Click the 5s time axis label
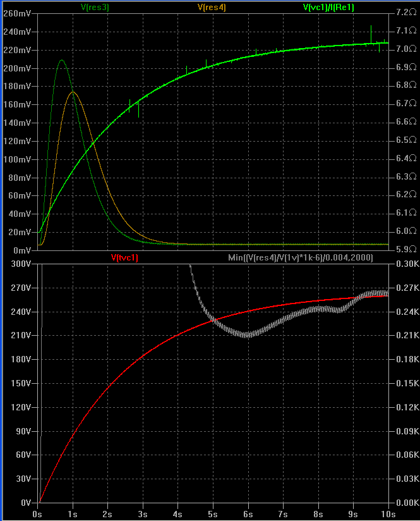Image resolution: width=420 pixels, height=521 pixels. 212,514
